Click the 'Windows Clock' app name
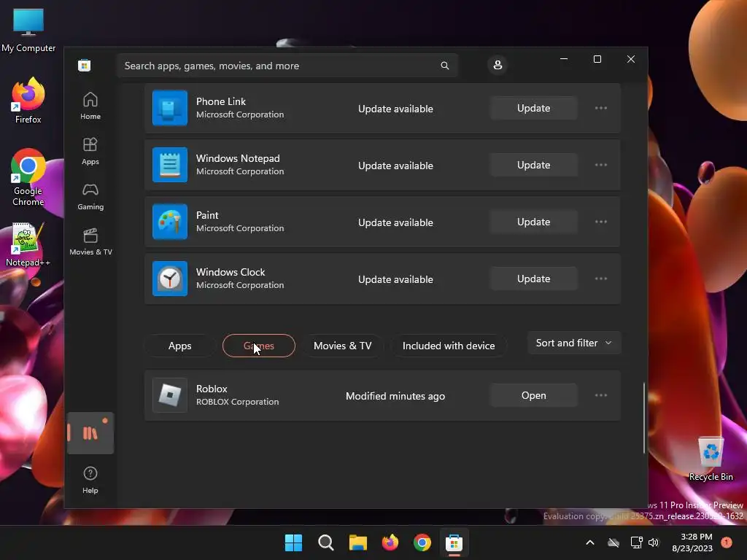The width and height of the screenshot is (747, 560). [231, 272]
